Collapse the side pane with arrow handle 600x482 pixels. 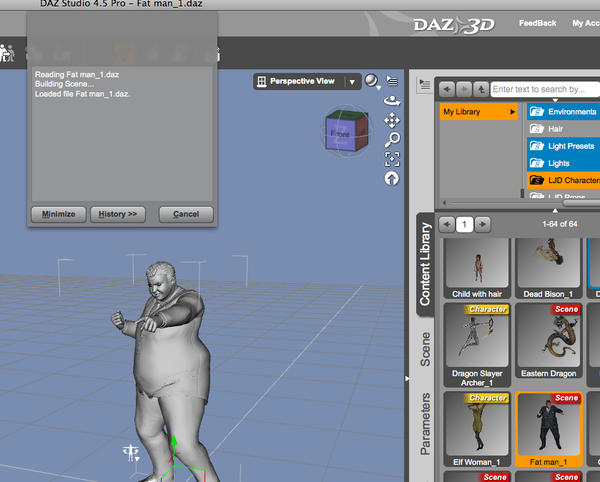click(x=407, y=379)
